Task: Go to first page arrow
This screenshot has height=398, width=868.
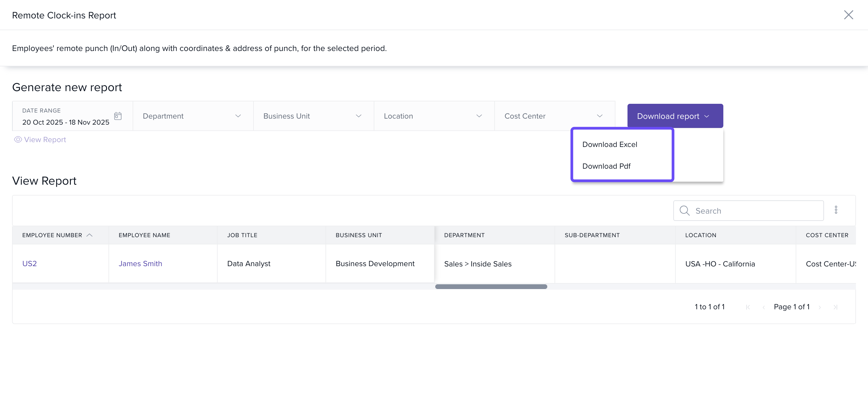Action: click(x=748, y=307)
